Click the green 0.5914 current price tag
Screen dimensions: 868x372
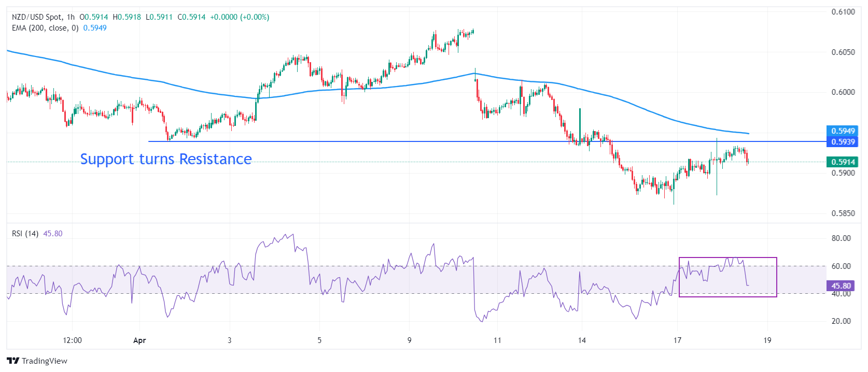coord(843,162)
